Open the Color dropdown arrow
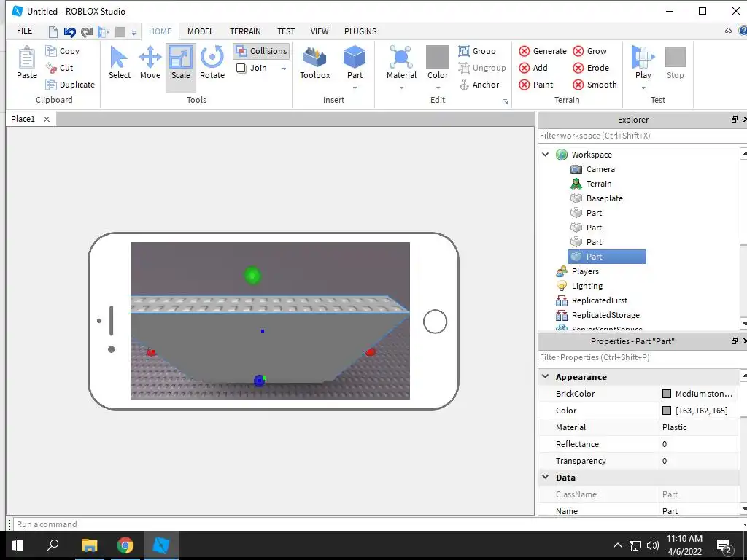This screenshot has width=747, height=560. point(438,87)
